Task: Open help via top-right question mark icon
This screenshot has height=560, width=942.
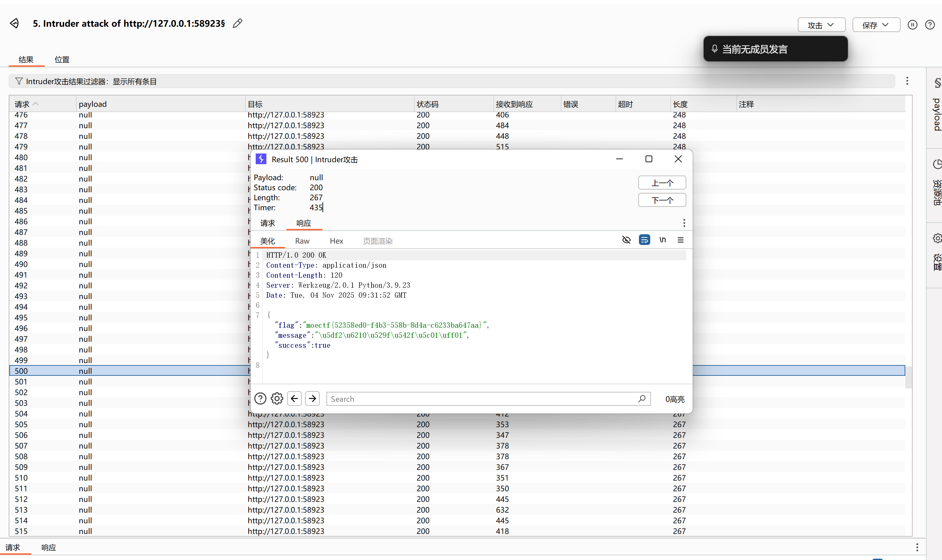Action: point(930,25)
